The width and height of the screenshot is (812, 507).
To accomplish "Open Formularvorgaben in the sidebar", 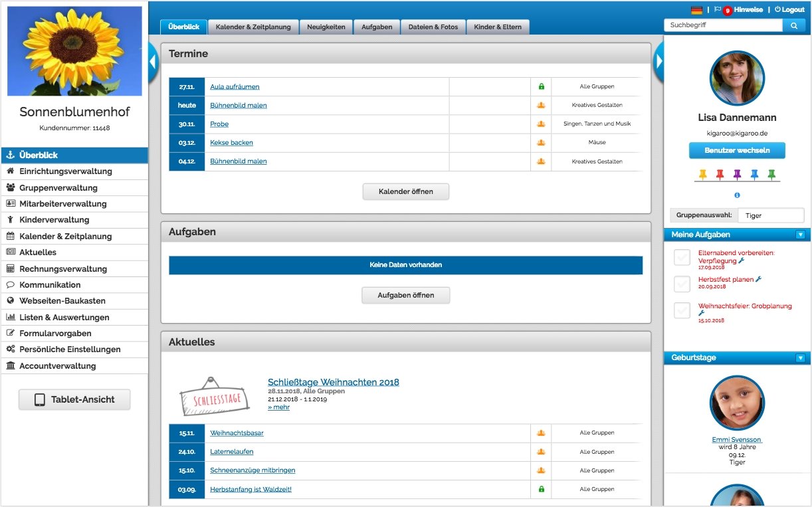I will 74,334.
